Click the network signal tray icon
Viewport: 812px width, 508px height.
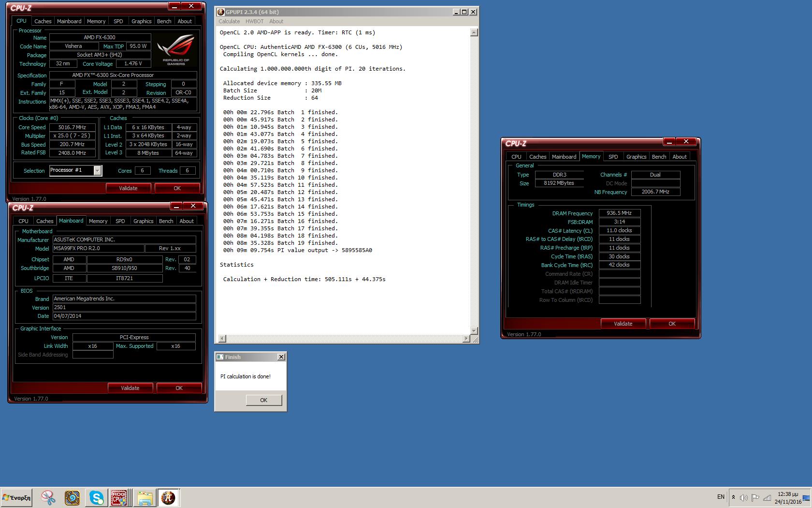point(767,497)
